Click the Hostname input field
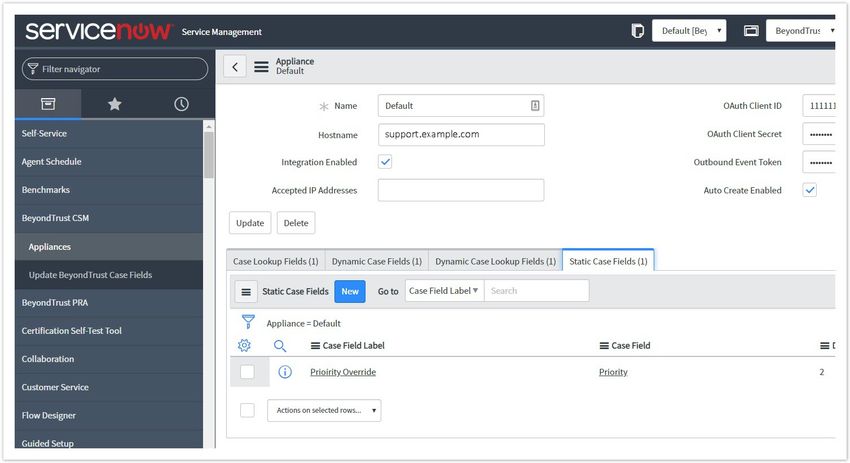The width and height of the screenshot is (850, 463). (461, 134)
